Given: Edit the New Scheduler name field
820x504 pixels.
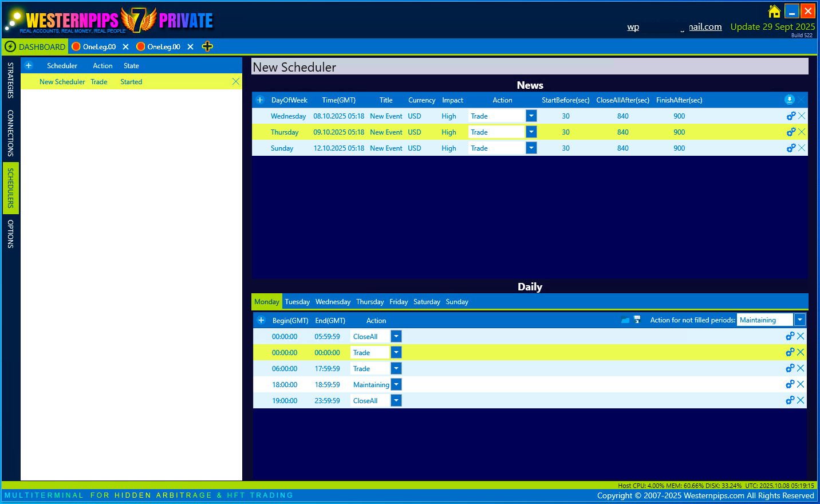Looking at the screenshot, I should click(x=530, y=66).
